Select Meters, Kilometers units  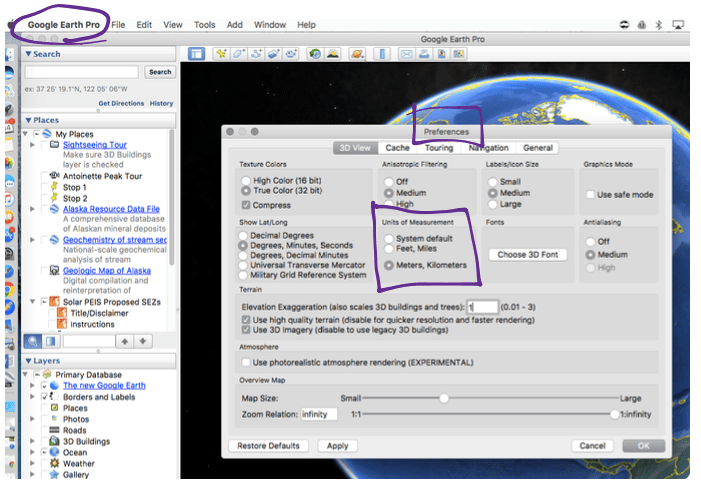coord(389,265)
